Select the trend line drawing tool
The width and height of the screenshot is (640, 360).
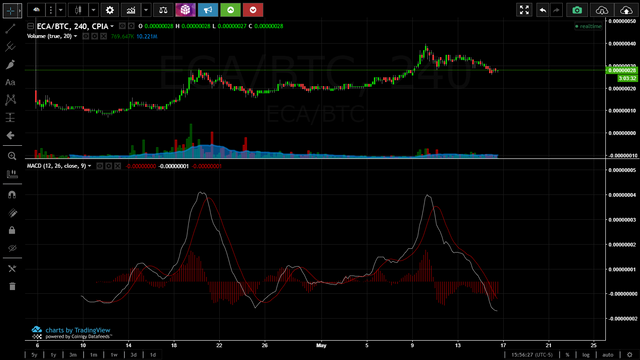tap(10, 28)
